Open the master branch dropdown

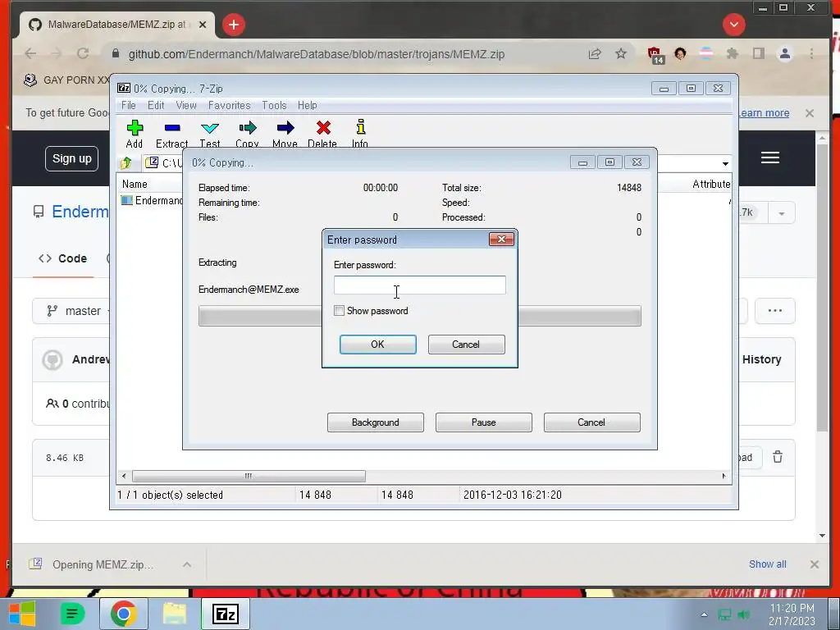tap(73, 311)
